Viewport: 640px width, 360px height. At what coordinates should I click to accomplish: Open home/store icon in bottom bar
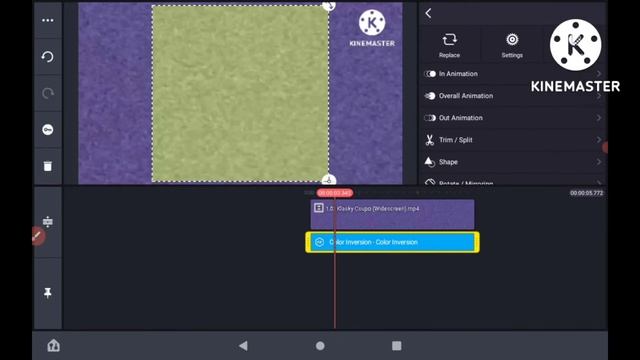coord(53,346)
